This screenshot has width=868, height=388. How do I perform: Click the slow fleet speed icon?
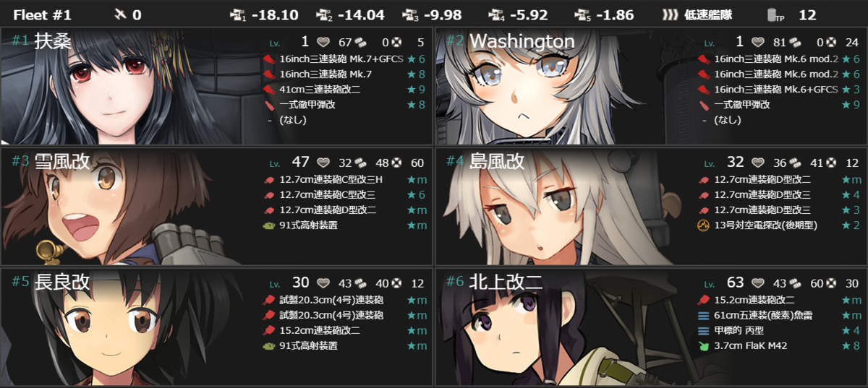(671, 14)
